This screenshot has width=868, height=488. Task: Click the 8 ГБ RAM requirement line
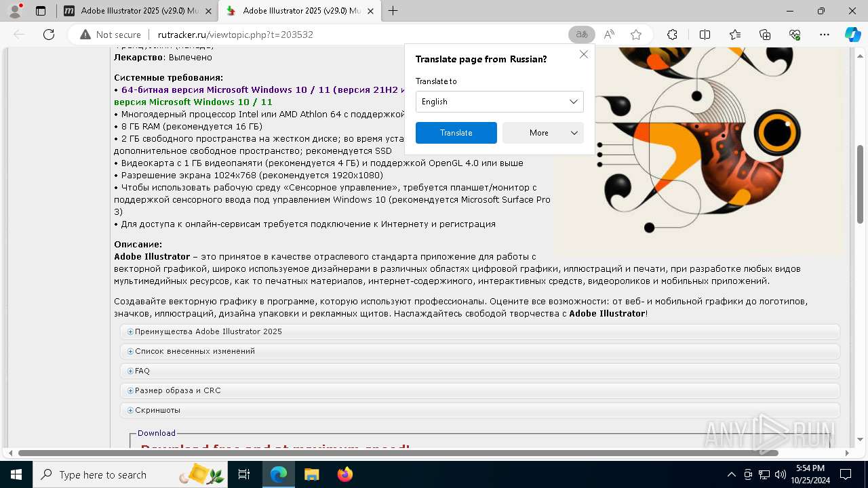(188, 127)
